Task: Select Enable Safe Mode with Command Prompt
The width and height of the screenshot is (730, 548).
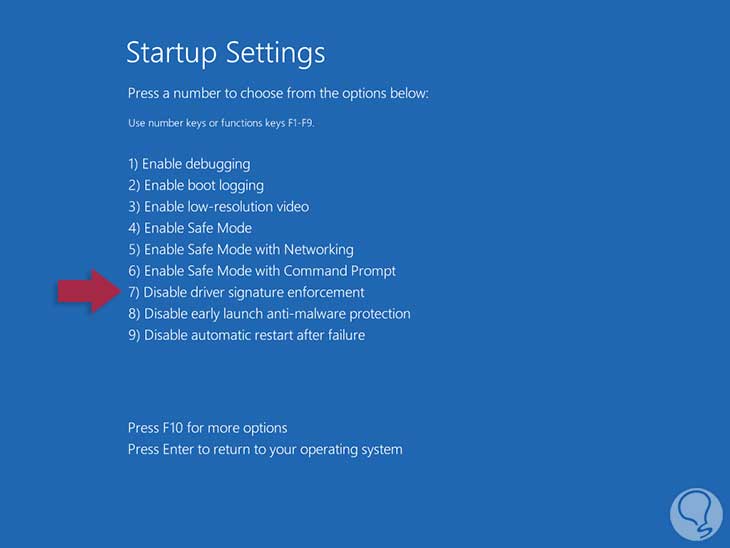Action: [262, 271]
